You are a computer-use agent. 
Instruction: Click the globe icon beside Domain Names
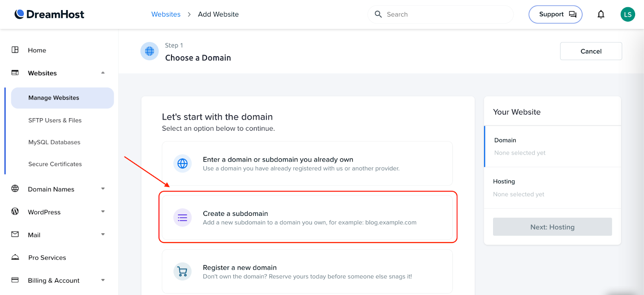point(15,188)
